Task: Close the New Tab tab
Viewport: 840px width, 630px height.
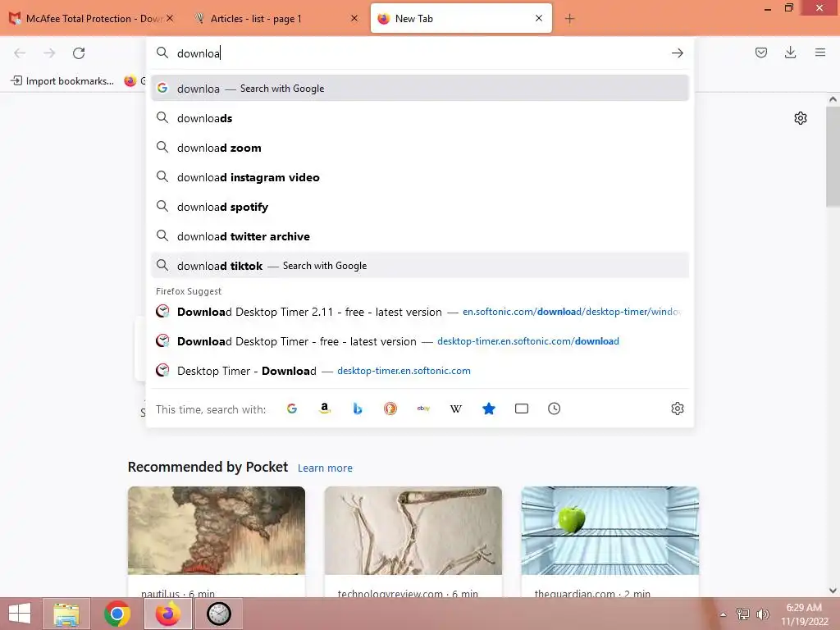Action: (x=539, y=18)
